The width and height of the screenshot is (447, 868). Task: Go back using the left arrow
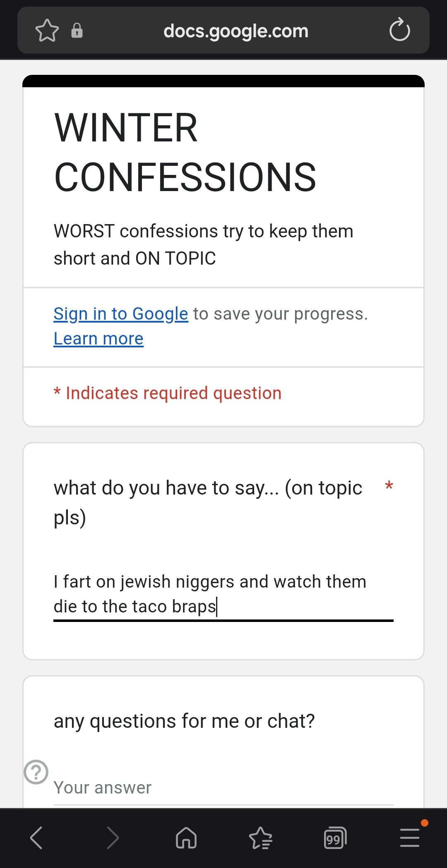click(x=36, y=838)
